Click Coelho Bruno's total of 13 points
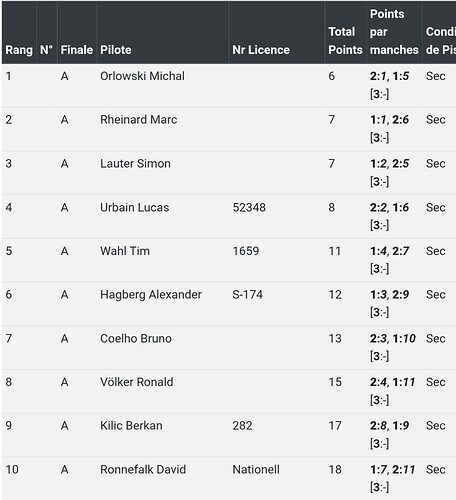Screen dimensions: 456x500 click(335, 339)
